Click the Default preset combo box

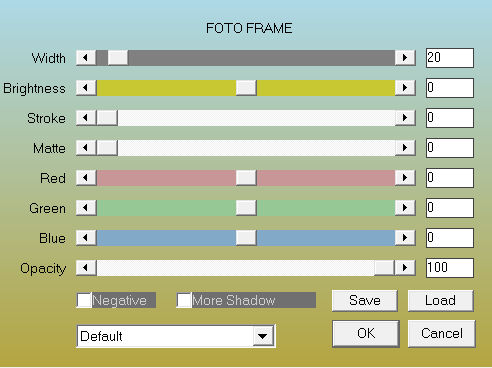(x=176, y=336)
